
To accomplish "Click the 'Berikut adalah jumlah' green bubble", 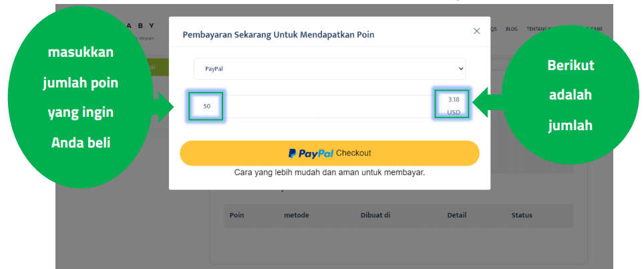I will point(570,95).
